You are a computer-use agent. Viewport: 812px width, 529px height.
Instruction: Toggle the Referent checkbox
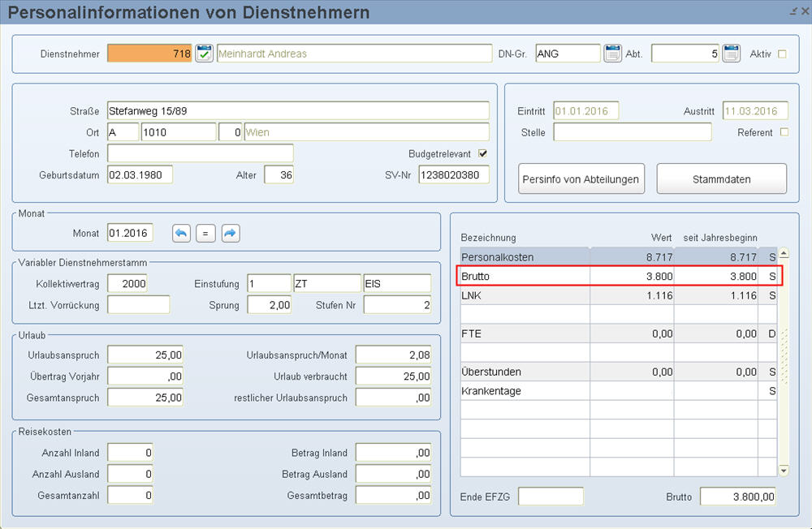pos(784,132)
